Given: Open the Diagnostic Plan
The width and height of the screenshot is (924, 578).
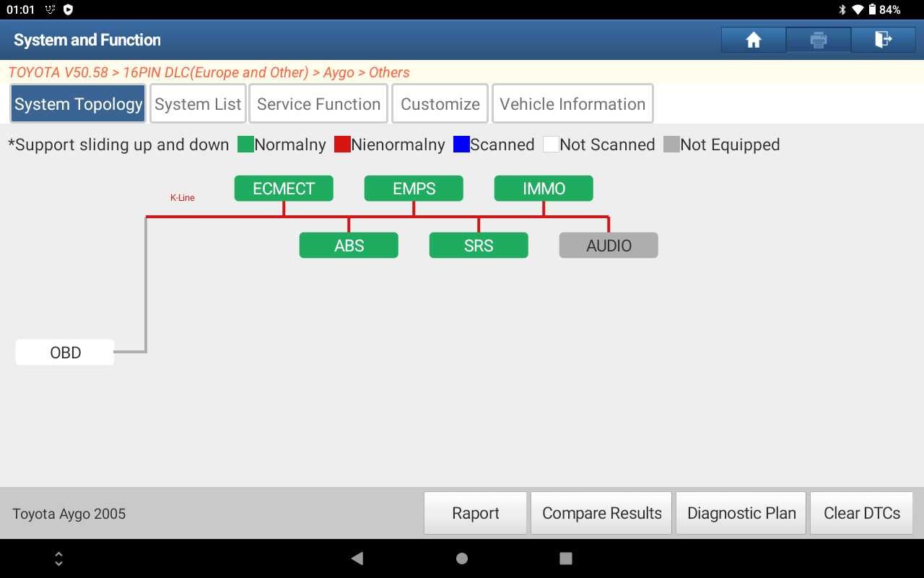Looking at the screenshot, I should tap(741, 513).
